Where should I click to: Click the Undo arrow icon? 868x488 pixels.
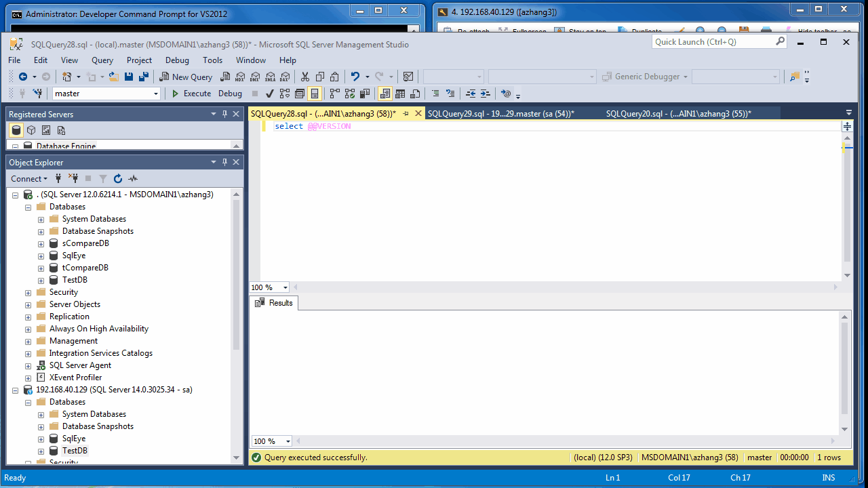[355, 77]
